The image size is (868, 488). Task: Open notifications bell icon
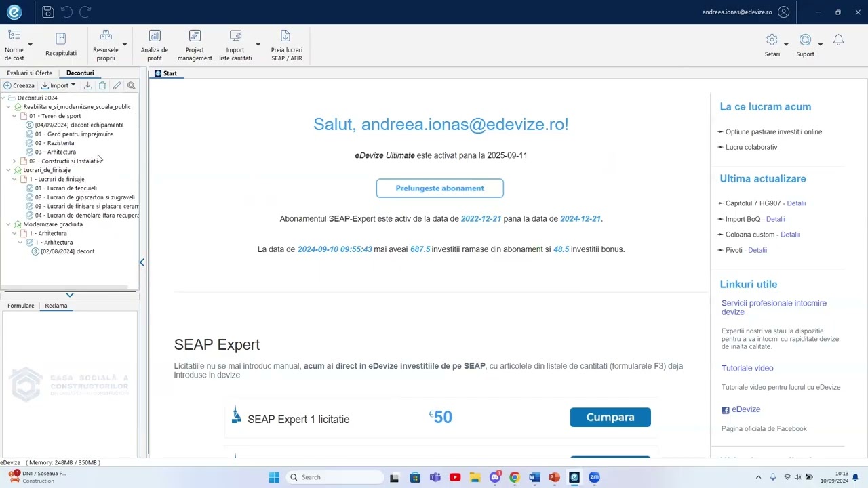pyautogui.click(x=838, y=41)
